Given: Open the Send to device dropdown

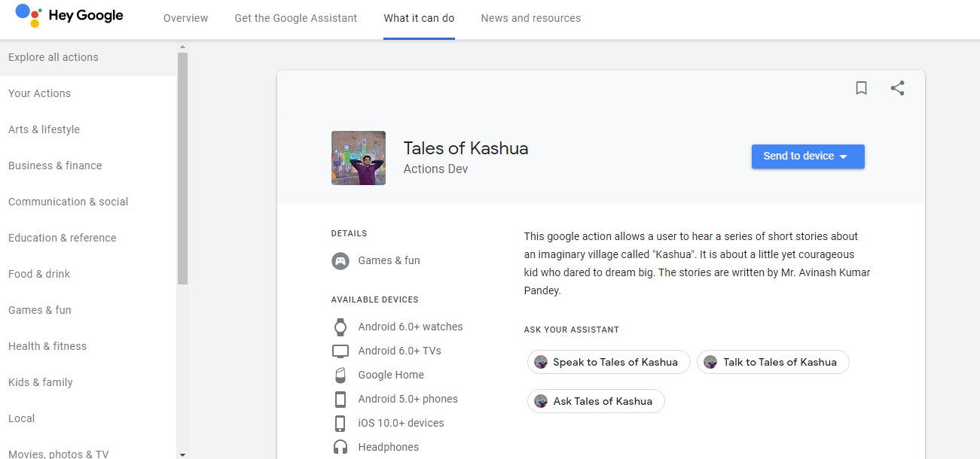Looking at the screenshot, I should click(x=808, y=157).
